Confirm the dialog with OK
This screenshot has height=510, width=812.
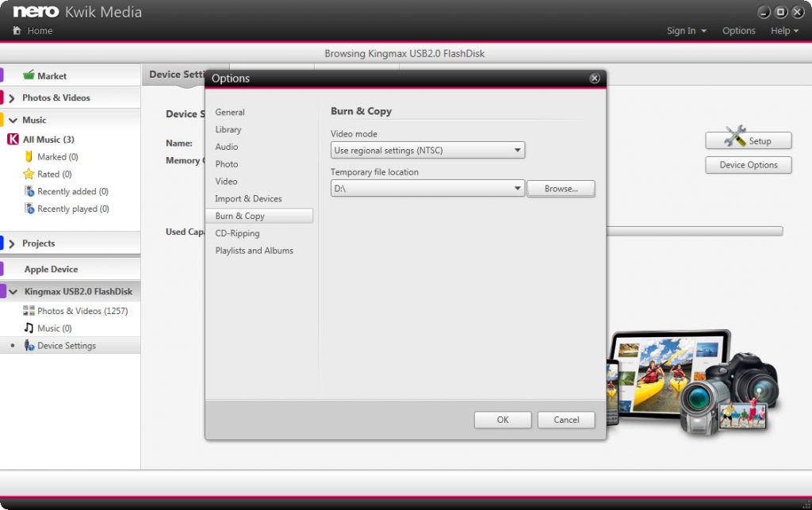point(503,420)
